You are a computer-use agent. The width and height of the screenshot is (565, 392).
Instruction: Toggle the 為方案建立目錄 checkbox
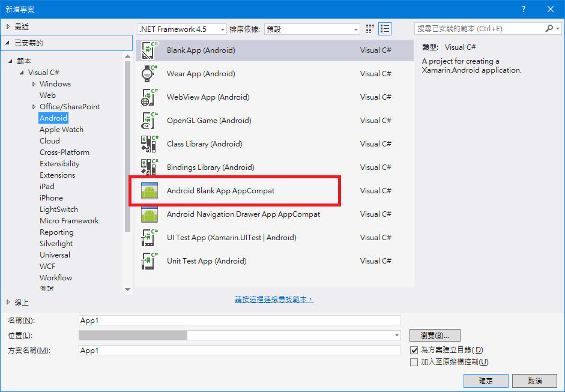414,350
